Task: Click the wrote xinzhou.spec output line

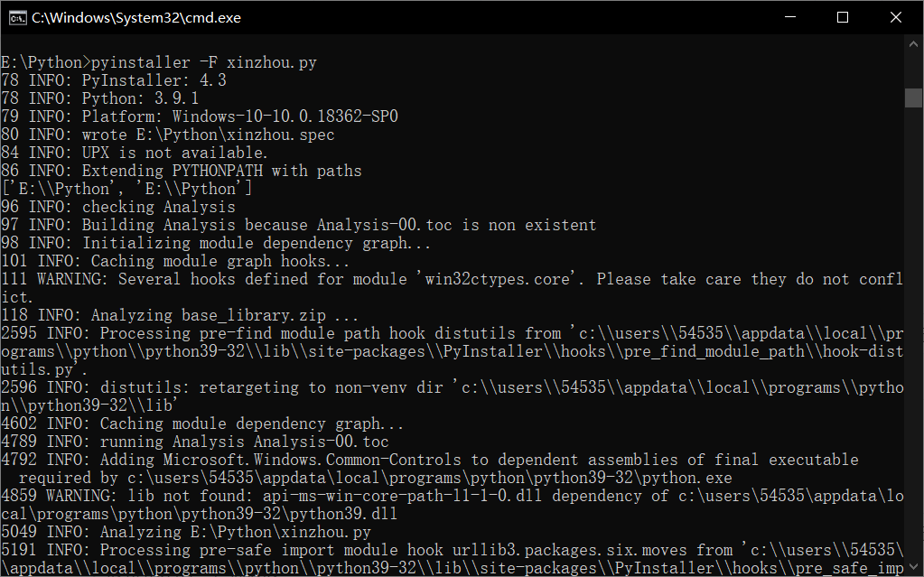Action: [x=168, y=135]
